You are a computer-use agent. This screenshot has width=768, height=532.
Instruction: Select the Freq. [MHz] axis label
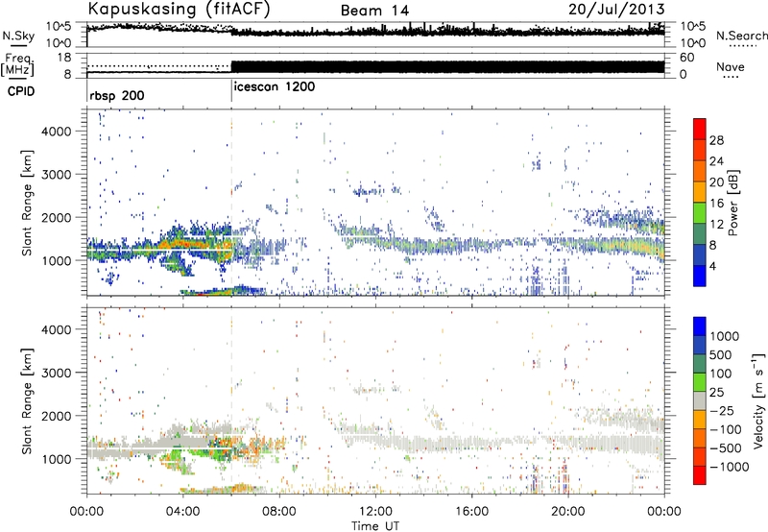coord(17,65)
